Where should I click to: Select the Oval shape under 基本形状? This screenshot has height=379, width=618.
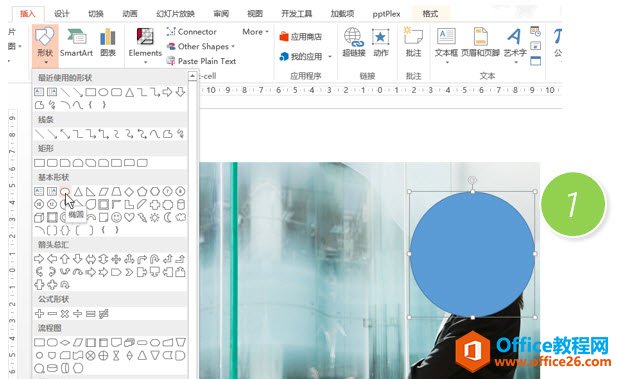[65, 191]
